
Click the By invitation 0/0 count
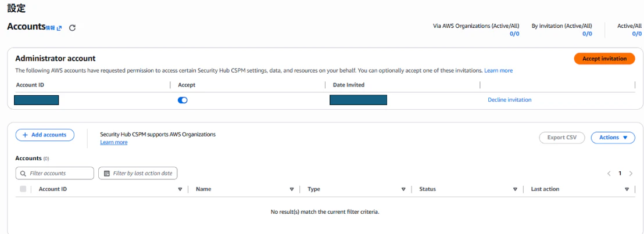pyautogui.click(x=587, y=34)
